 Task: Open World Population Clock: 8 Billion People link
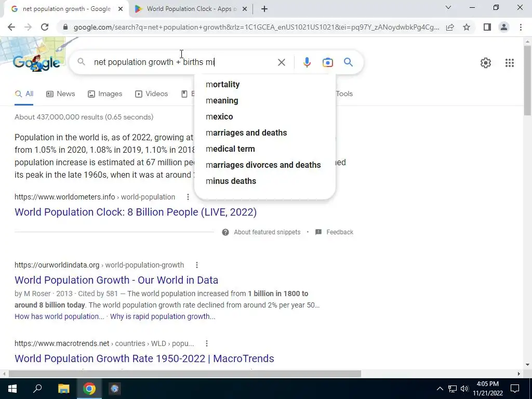(x=136, y=212)
